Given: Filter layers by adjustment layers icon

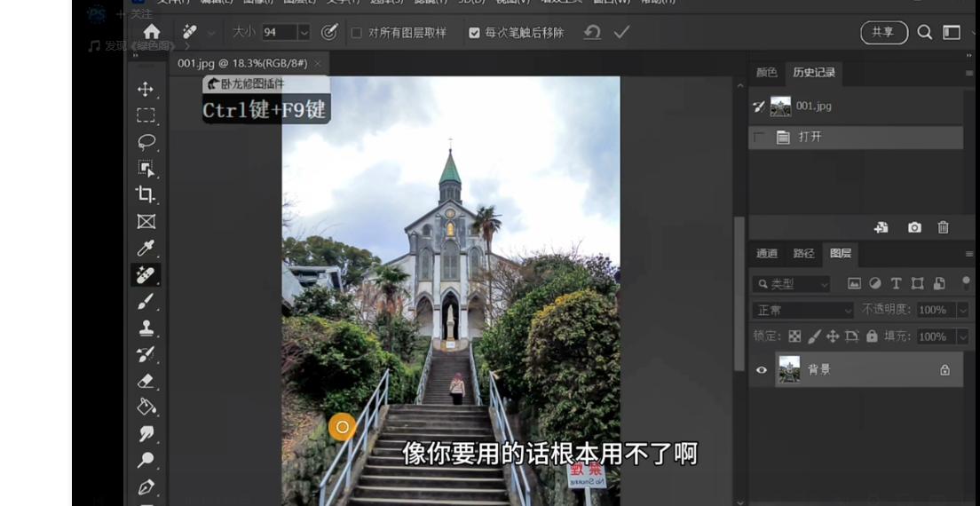Looking at the screenshot, I should (x=875, y=283).
